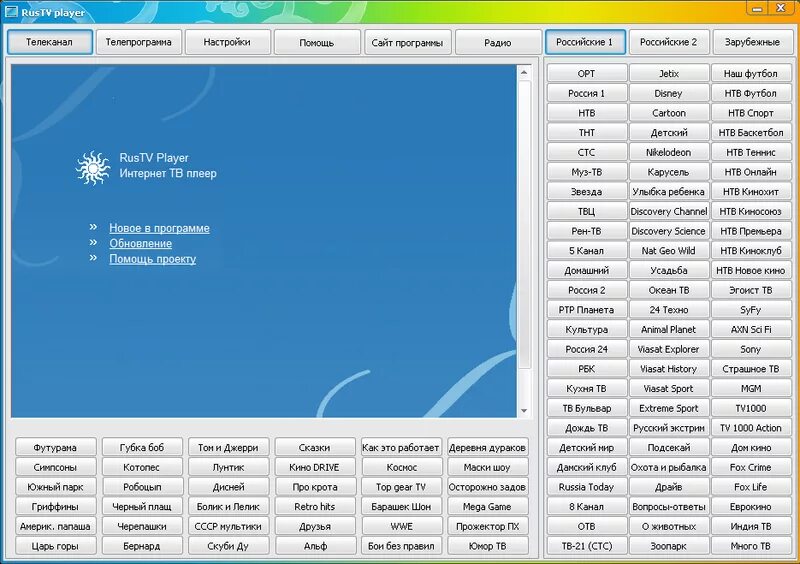Screen dimensions: 800x564
Task: Select the РБК channel
Action: [x=586, y=369]
